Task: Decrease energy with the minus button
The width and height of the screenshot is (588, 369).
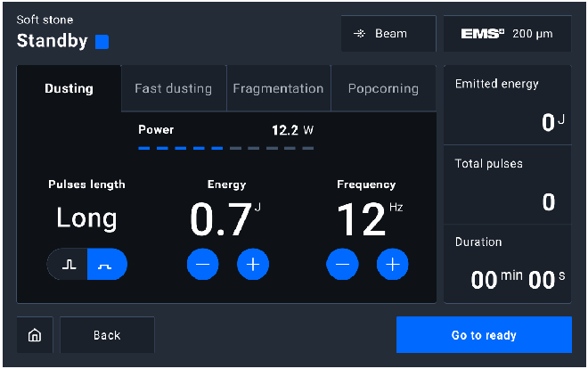Action: (202, 264)
